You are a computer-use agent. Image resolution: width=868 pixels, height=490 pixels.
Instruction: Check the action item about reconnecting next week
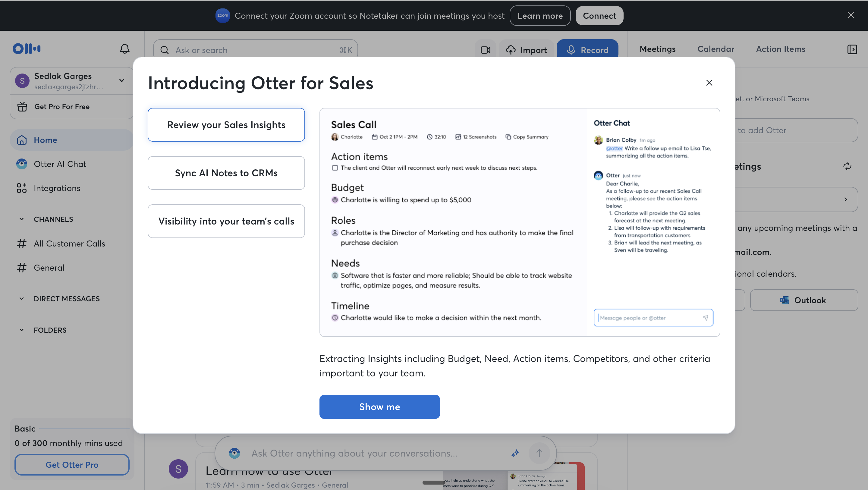[335, 168]
